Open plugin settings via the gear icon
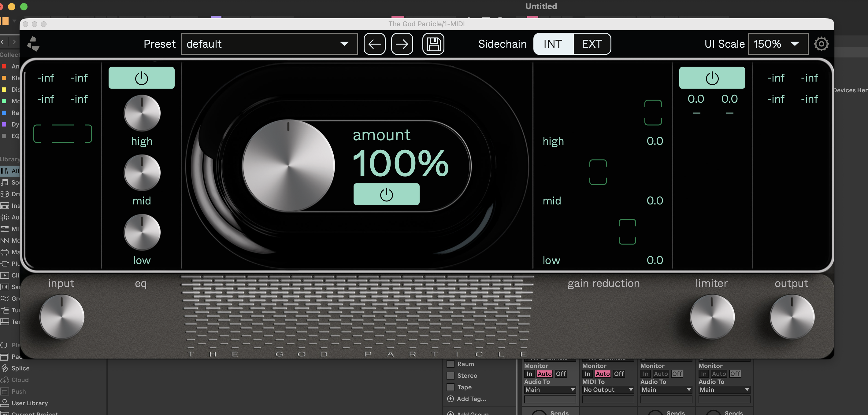The image size is (868, 415). tap(821, 44)
